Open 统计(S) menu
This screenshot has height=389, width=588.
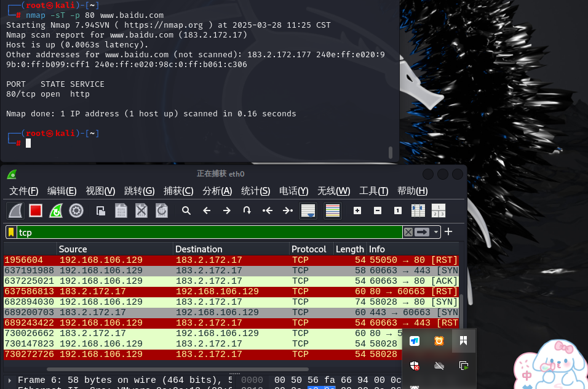pos(255,191)
